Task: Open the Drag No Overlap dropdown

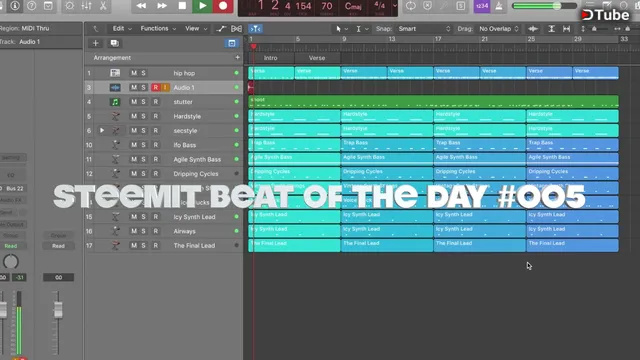Action: tap(499, 29)
